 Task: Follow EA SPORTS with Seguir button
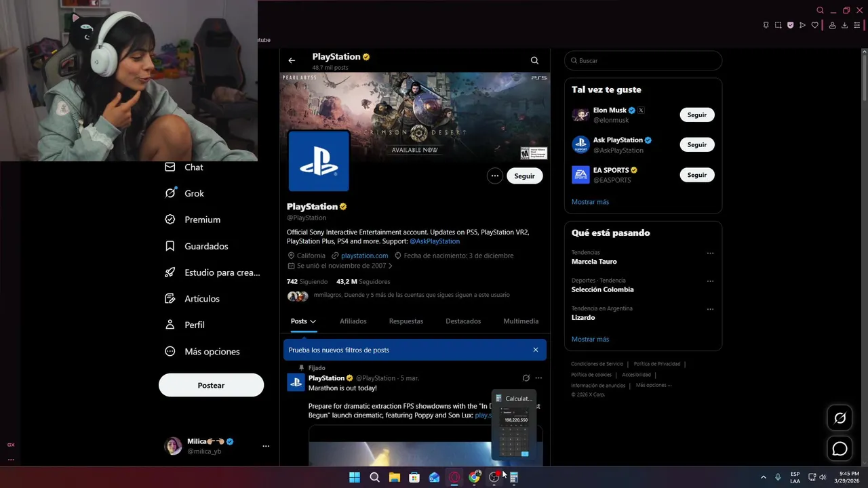coord(697,175)
